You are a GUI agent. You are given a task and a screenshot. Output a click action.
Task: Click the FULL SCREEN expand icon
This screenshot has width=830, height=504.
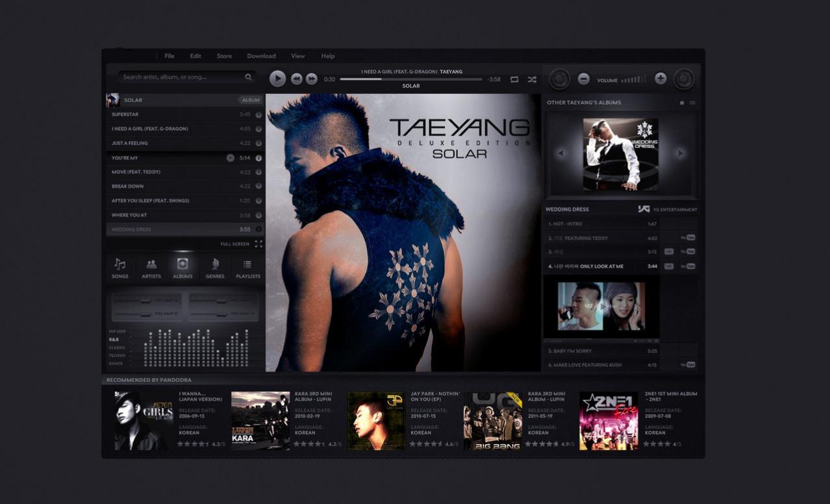coord(258,244)
